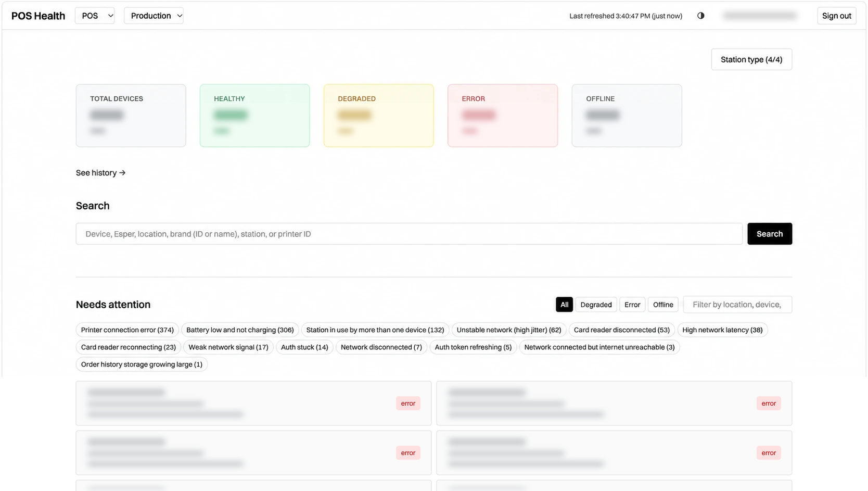Toggle Station in use by more than one device chip
Viewport: 868px width, 491px height.
[375, 330]
